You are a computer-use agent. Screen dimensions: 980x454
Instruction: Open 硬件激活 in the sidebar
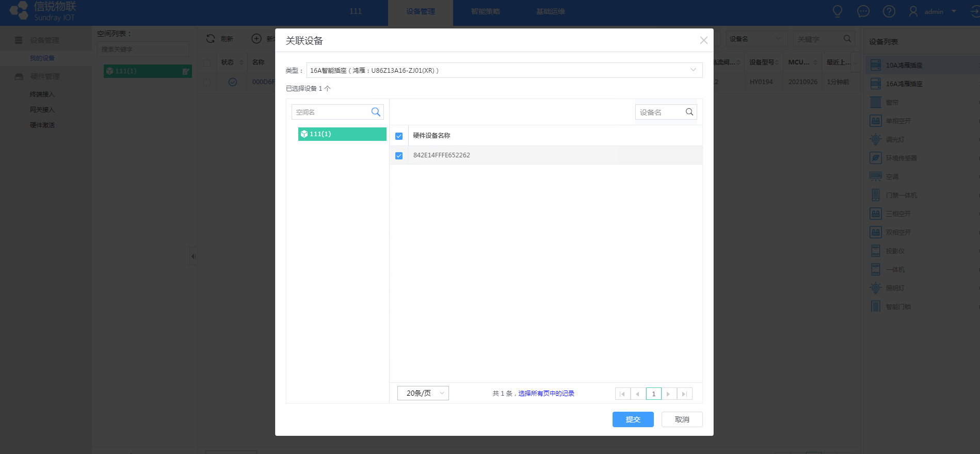click(42, 125)
